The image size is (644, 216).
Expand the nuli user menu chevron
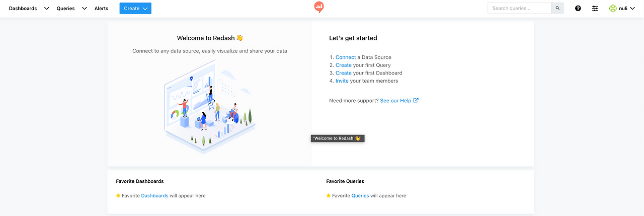(632, 8)
